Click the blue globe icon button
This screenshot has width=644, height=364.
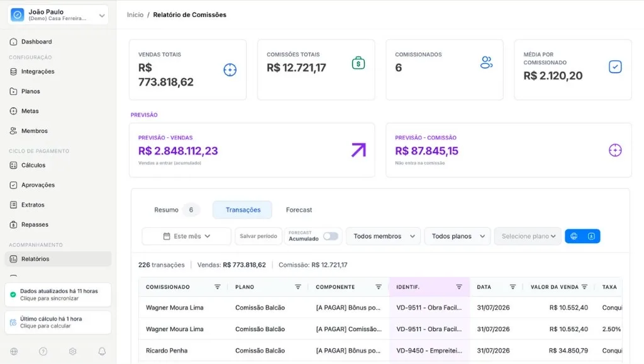click(574, 236)
